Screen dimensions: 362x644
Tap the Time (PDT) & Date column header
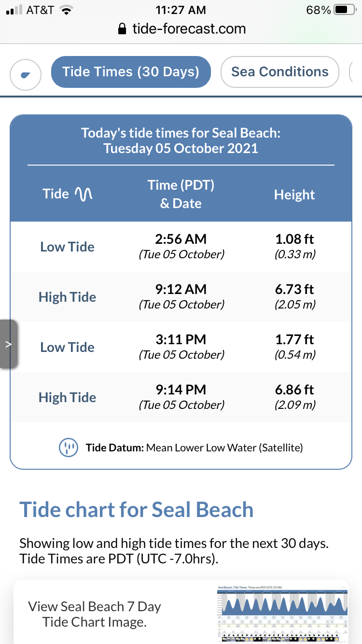(181, 194)
